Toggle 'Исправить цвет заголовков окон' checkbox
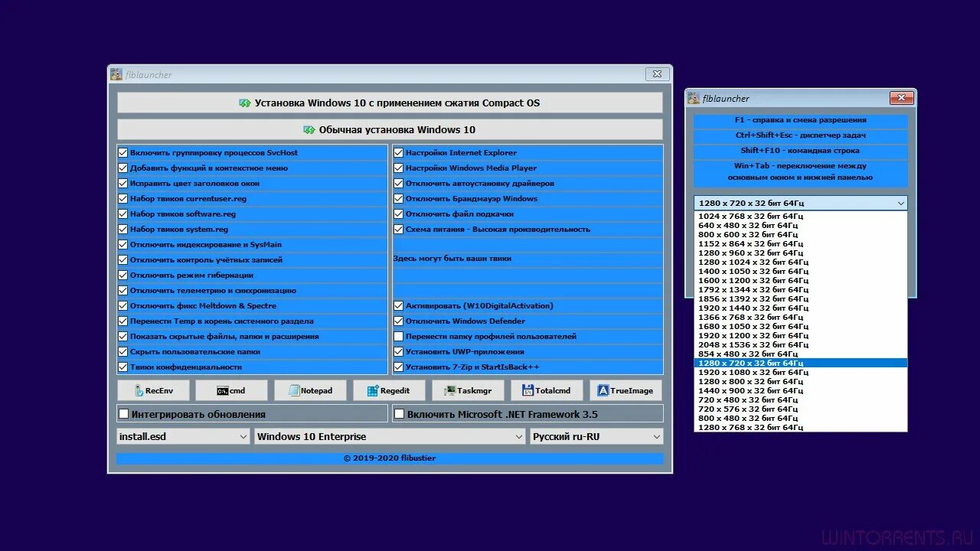The height and width of the screenshot is (551, 980). click(x=123, y=183)
